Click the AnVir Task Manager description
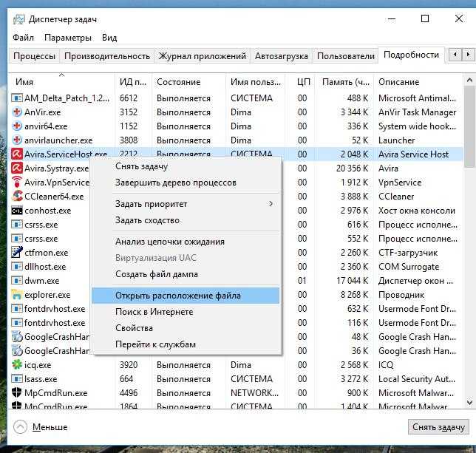 (x=417, y=112)
